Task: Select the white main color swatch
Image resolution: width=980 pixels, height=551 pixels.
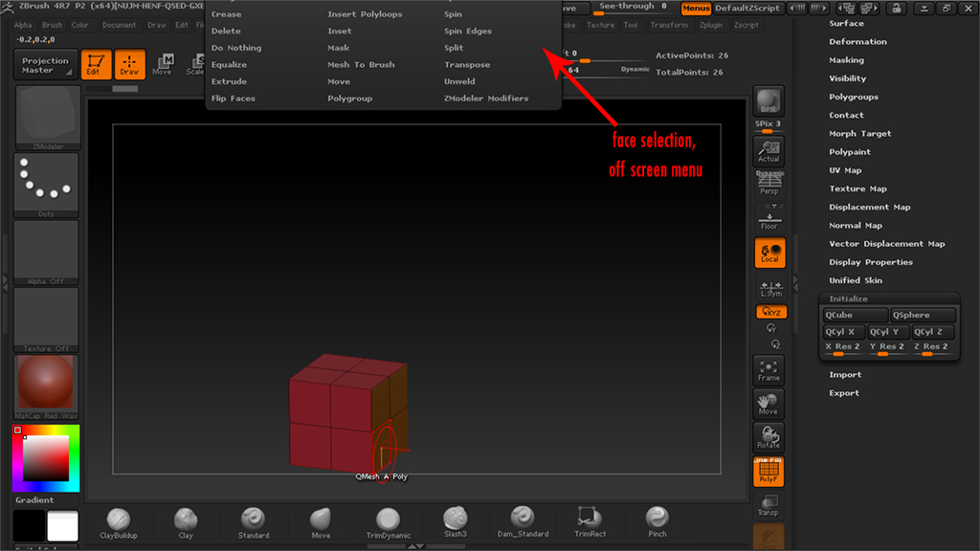Action: click(62, 525)
